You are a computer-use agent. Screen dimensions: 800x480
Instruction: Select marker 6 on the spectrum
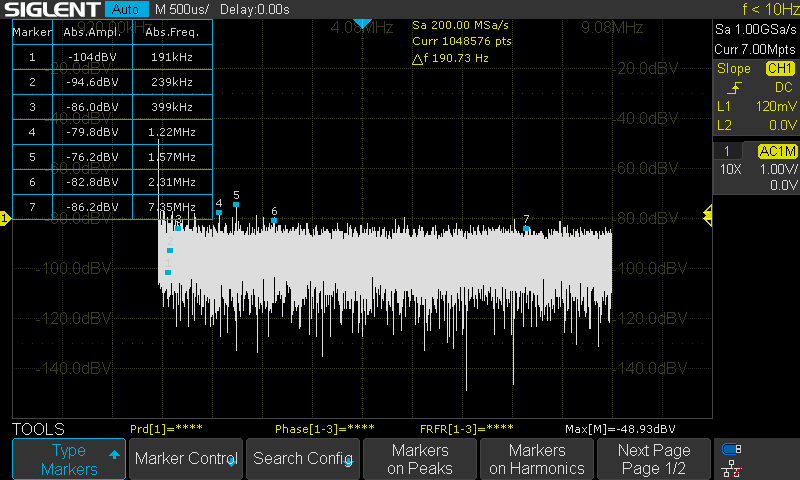(274, 220)
